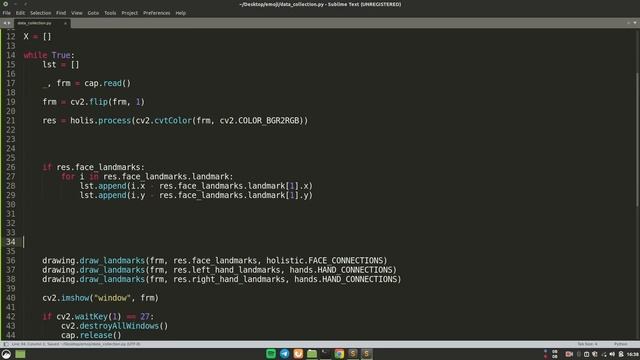Click the clock in the system tray
The height and width of the screenshot is (360, 640).
(633, 354)
